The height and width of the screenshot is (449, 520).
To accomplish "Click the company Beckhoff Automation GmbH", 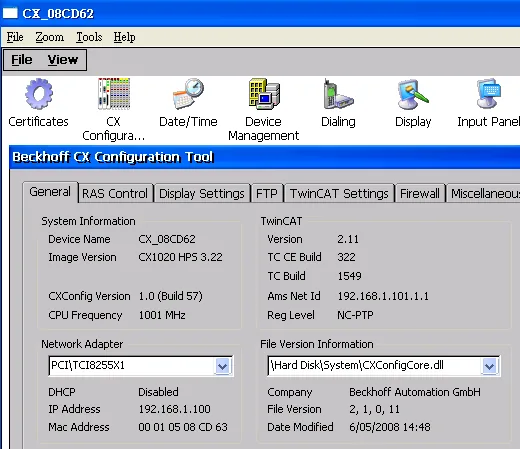I will coord(415,392).
